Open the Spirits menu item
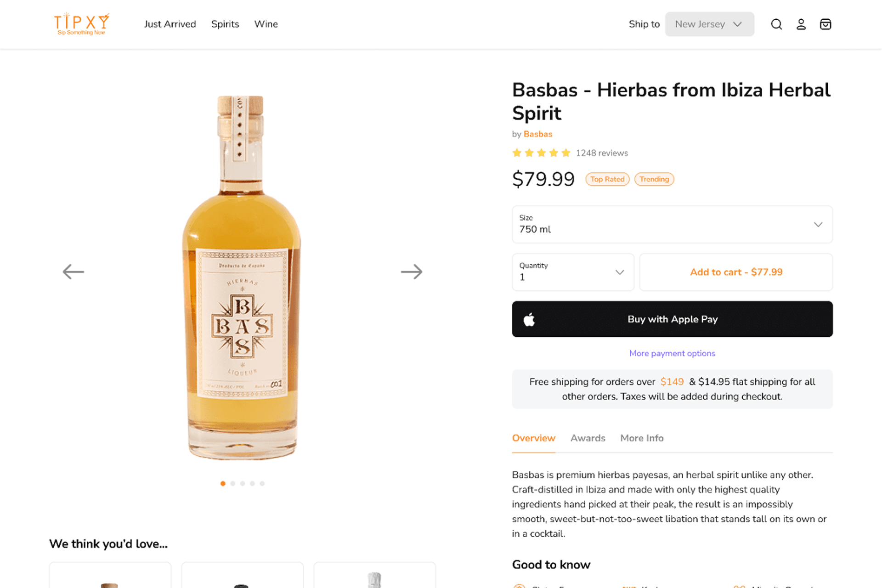The height and width of the screenshot is (588, 882). [x=225, y=24]
